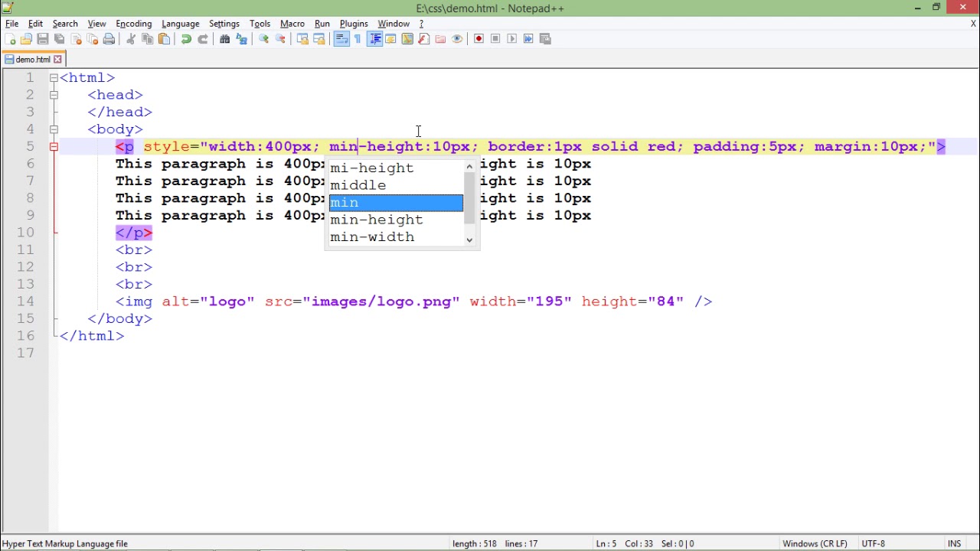Image resolution: width=980 pixels, height=551 pixels.
Task: Open the Encoding menu
Action: (x=134, y=24)
